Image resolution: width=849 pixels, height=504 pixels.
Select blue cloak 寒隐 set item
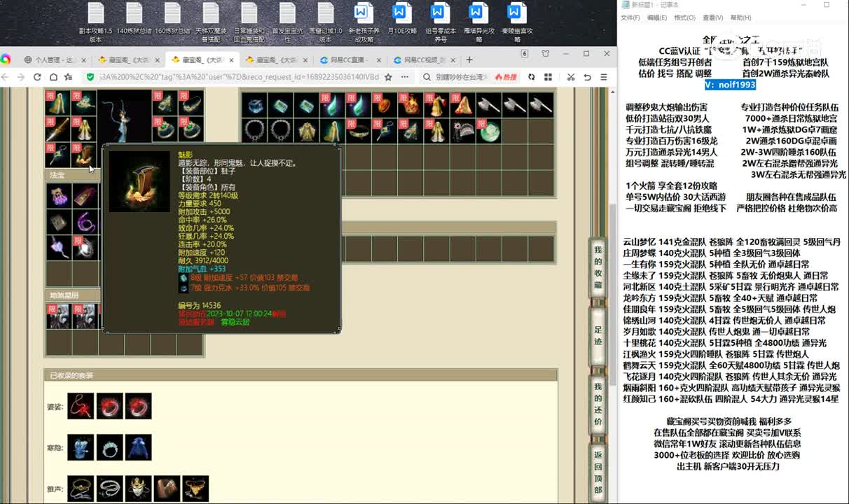(138, 447)
